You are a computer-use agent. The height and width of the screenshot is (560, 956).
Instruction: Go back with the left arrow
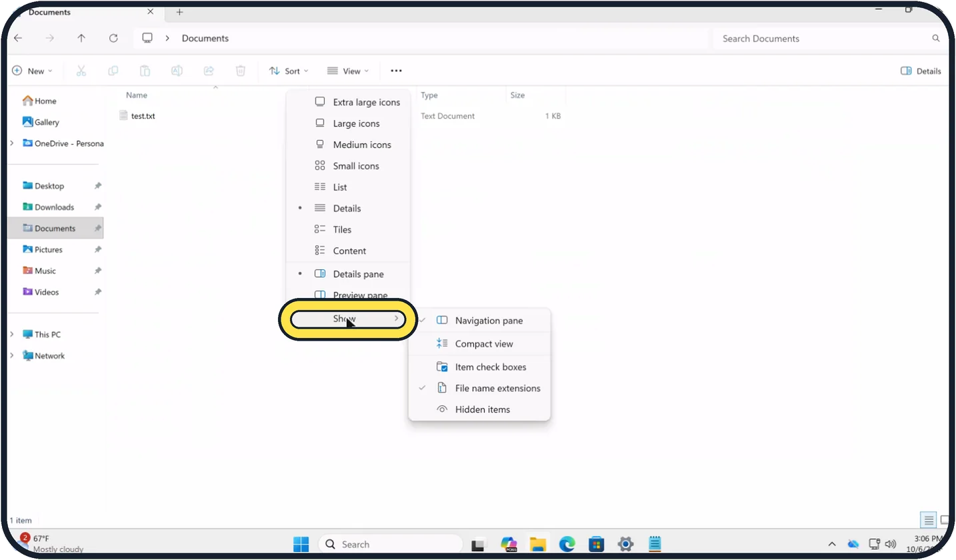(x=18, y=39)
